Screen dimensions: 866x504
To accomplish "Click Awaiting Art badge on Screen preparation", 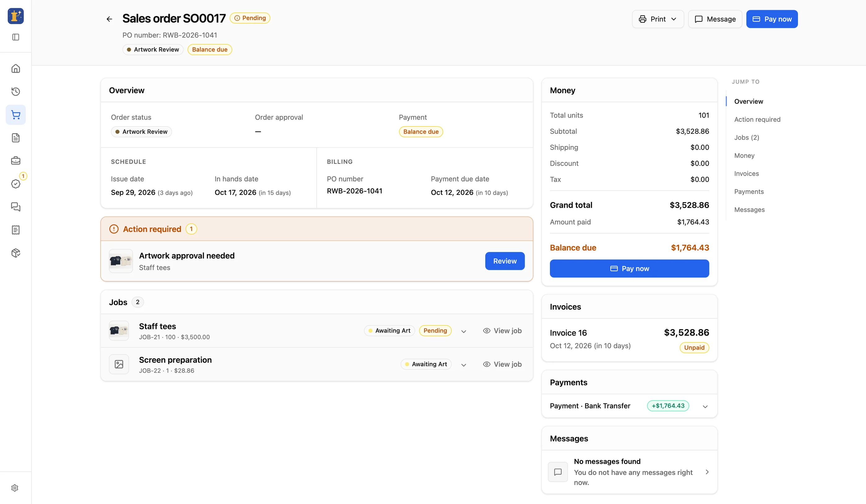I will (426, 364).
